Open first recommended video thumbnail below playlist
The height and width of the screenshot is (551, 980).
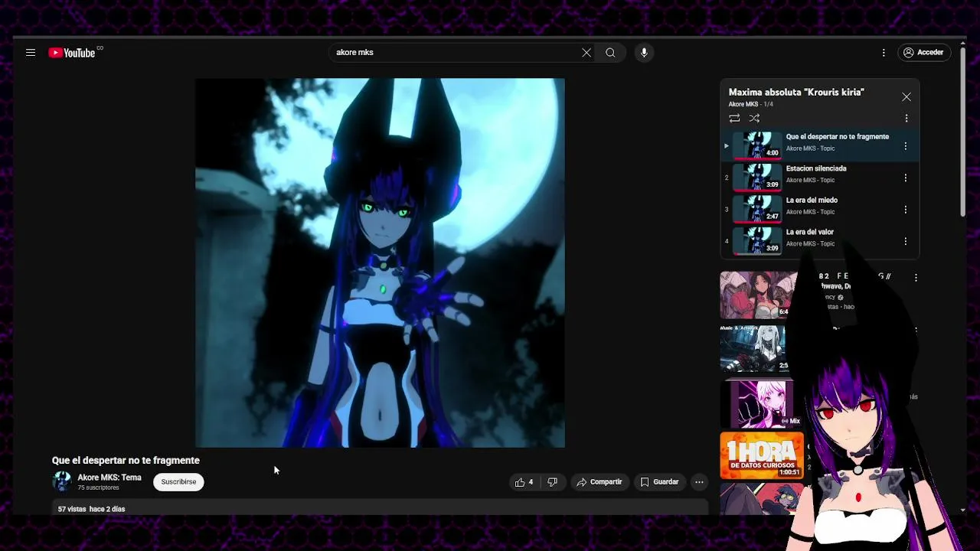[x=758, y=295]
